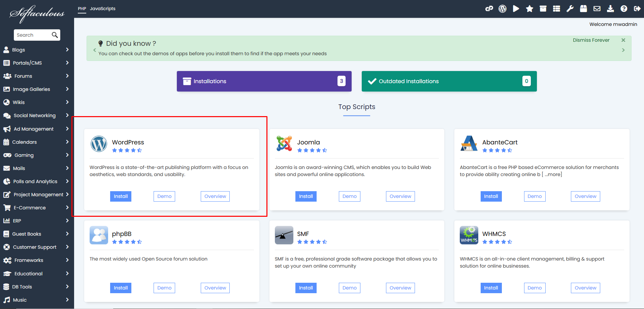Expand the Blogs category
The width and height of the screenshot is (644, 309).
[67, 50]
